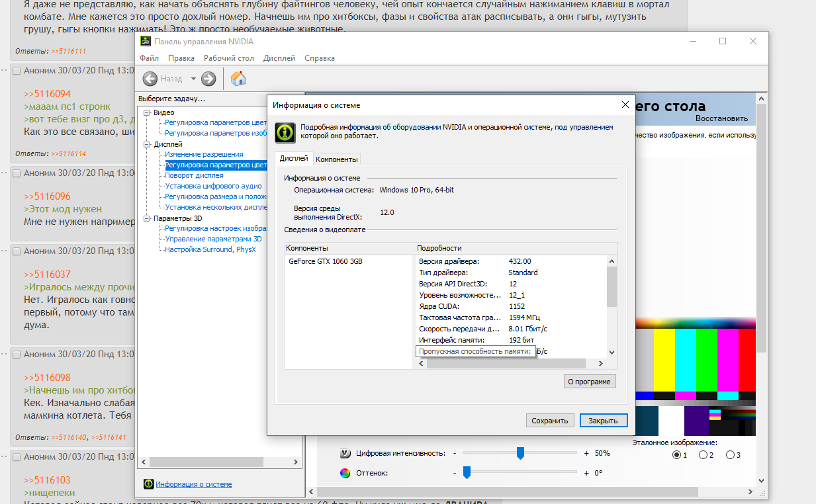Open post number >>5116094 link
This screenshot has width=816, height=504.
coord(47,94)
